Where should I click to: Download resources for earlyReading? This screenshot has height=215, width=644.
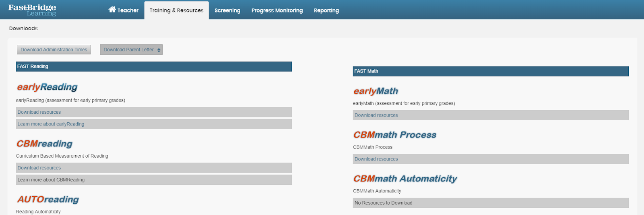[154, 112]
